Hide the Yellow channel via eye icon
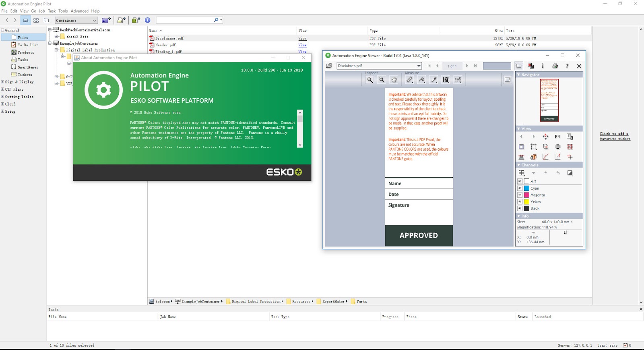This screenshot has width=644, height=350. click(520, 202)
